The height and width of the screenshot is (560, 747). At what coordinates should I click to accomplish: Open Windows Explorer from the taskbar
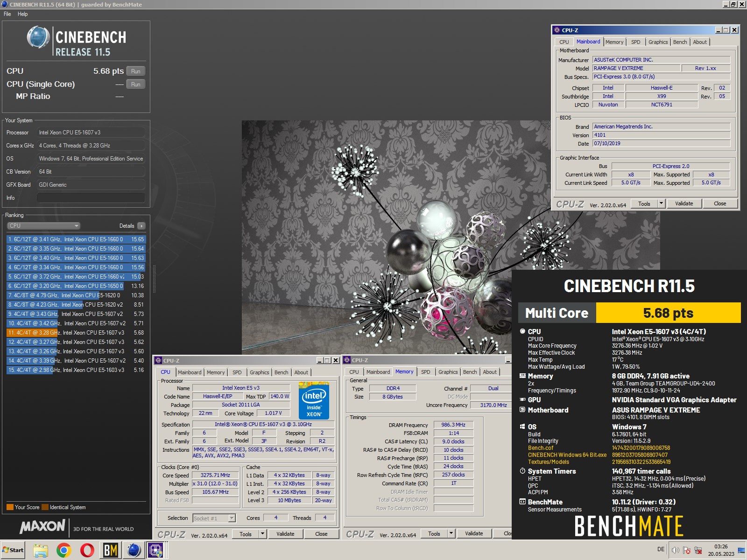pyautogui.click(x=41, y=551)
